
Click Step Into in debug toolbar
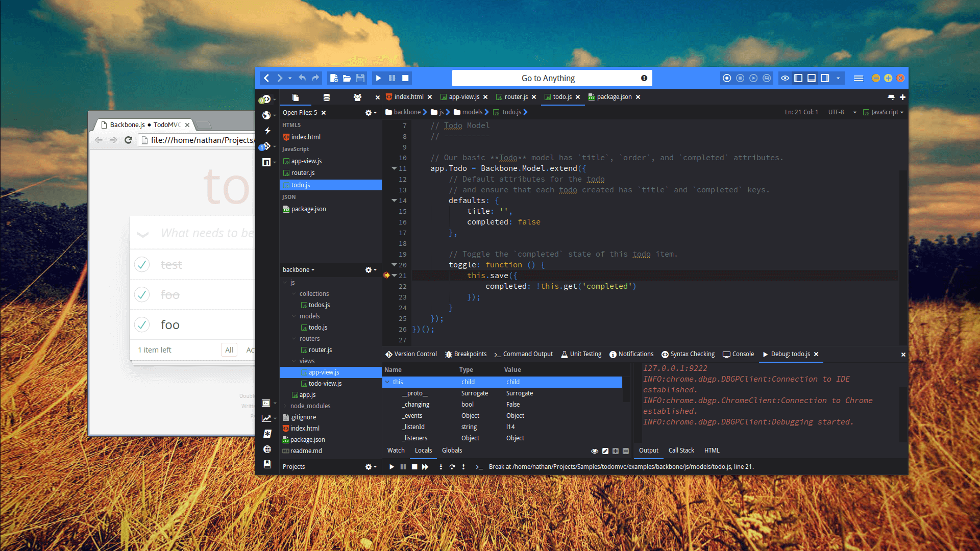point(441,467)
